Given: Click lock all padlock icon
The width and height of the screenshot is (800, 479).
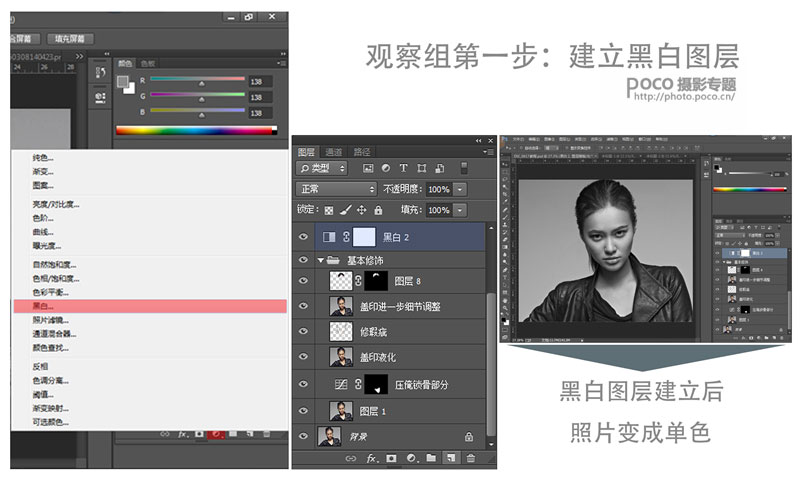Looking at the screenshot, I should 378,210.
